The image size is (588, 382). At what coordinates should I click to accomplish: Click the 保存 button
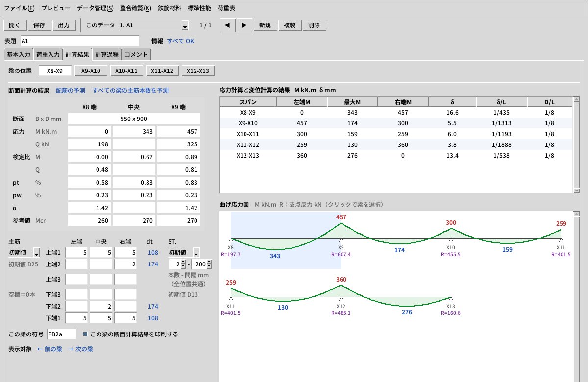coord(39,25)
